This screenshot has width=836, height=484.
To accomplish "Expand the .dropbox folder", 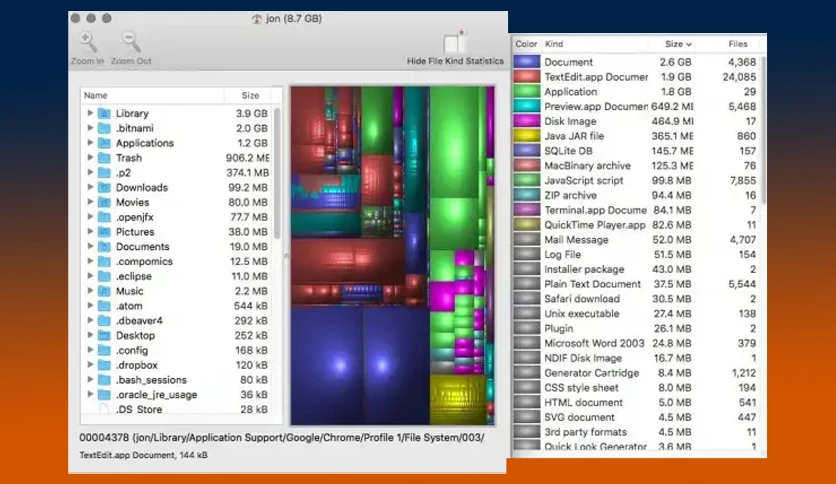I will [90, 365].
